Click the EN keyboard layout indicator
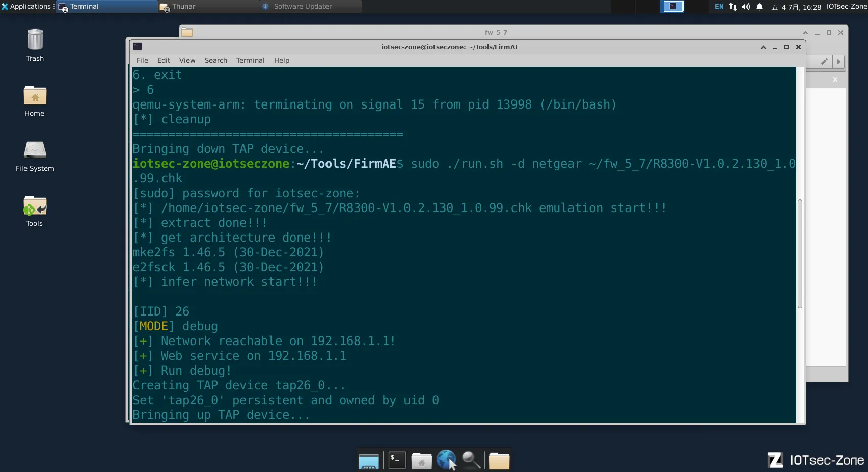The image size is (868, 472). coord(719,7)
